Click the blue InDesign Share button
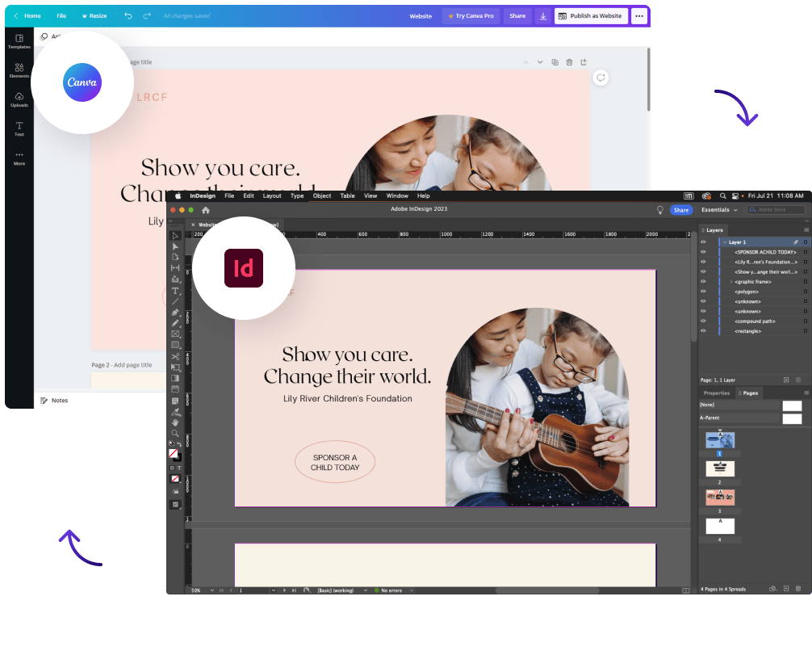This screenshot has width=812, height=651. (x=681, y=210)
